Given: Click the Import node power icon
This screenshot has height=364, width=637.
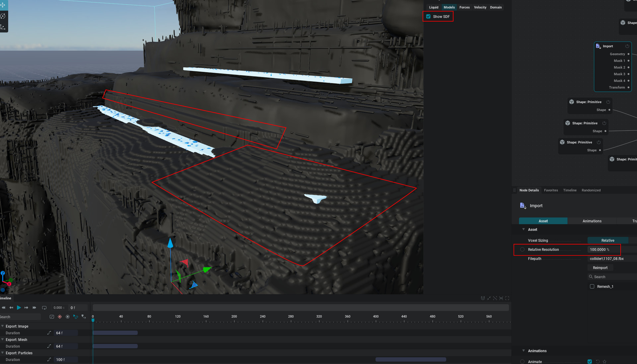Looking at the screenshot, I should [x=627, y=46].
